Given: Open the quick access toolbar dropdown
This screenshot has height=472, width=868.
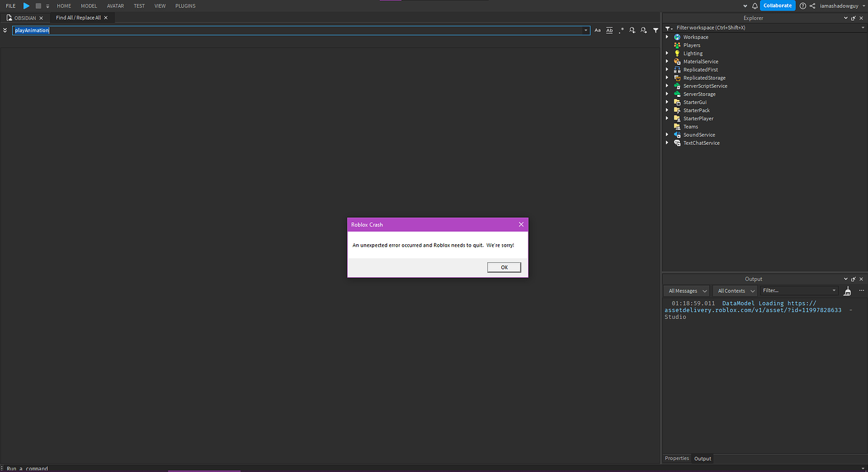Looking at the screenshot, I should [47, 6].
